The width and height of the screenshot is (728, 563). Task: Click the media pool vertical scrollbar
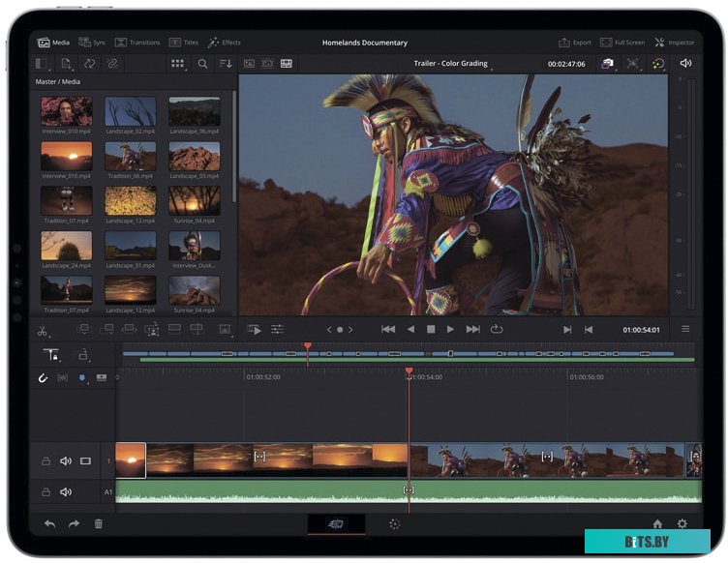[234, 146]
